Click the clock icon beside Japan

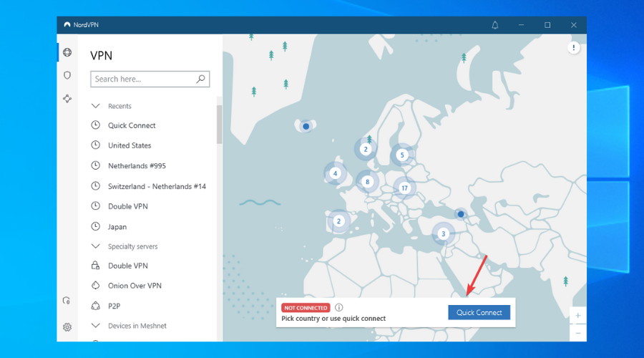[95, 226]
